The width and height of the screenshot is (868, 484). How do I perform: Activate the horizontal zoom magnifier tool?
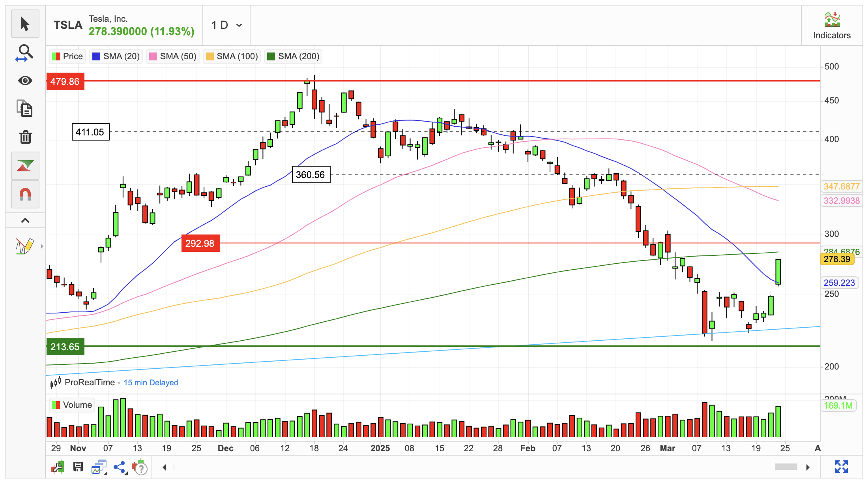[x=25, y=53]
